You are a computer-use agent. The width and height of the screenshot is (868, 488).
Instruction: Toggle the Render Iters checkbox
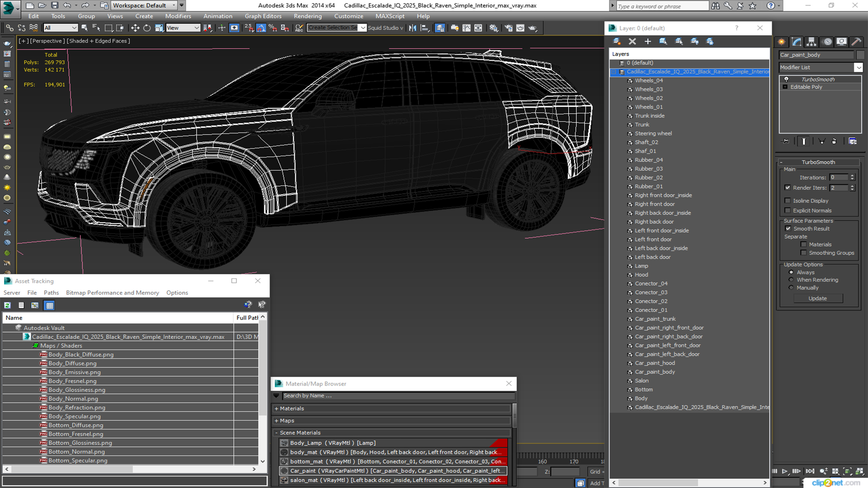(x=788, y=188)
